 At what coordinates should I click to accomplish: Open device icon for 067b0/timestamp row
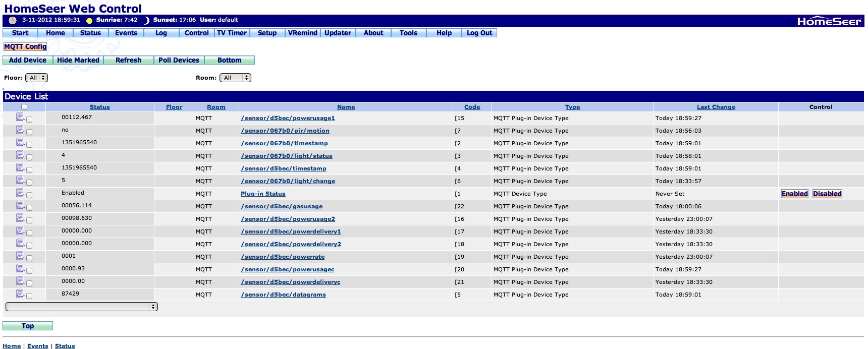pos(20,142)
